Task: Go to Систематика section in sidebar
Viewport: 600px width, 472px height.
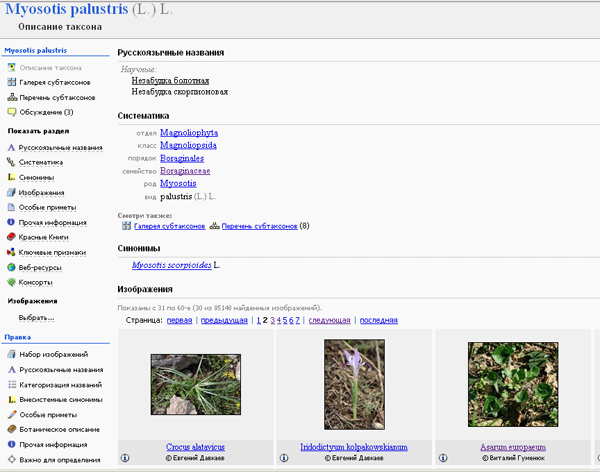Action: pyautogui.click(x=41, y=162)
